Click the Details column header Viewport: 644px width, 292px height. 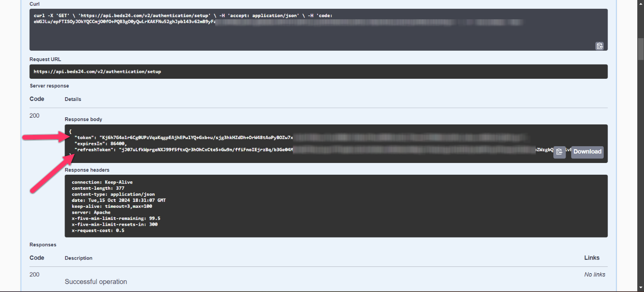pos(73,99)
